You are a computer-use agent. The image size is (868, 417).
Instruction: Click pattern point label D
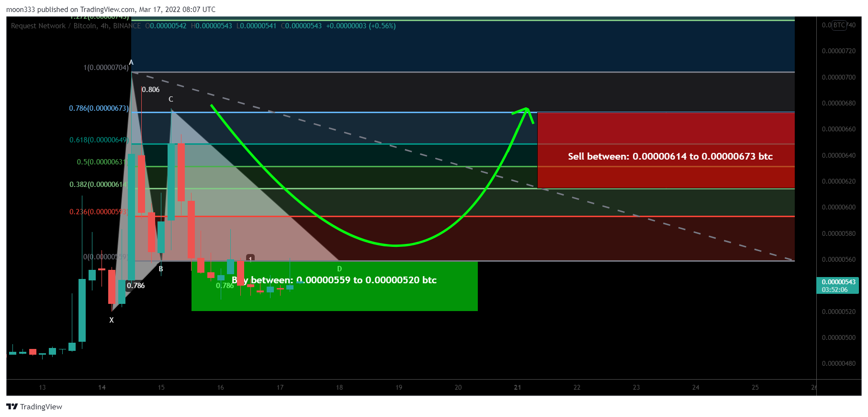[339, 269]
